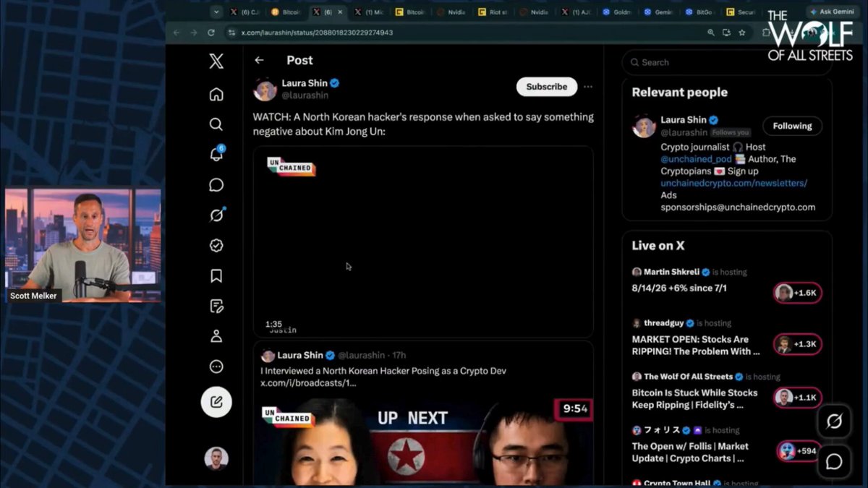The image size is (868, 488).
Task: Open the X Home icon in sidebar
Action: click(x=216, y=95)
